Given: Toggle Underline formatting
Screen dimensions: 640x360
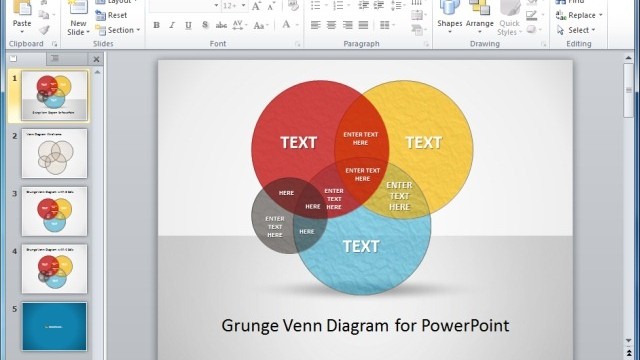Looking at the screenshot, I should point(188,25).
